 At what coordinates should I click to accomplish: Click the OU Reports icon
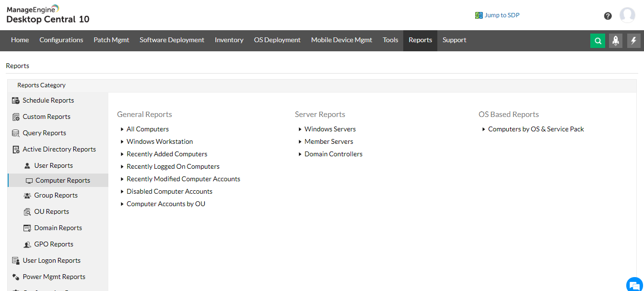coord(27,212)
